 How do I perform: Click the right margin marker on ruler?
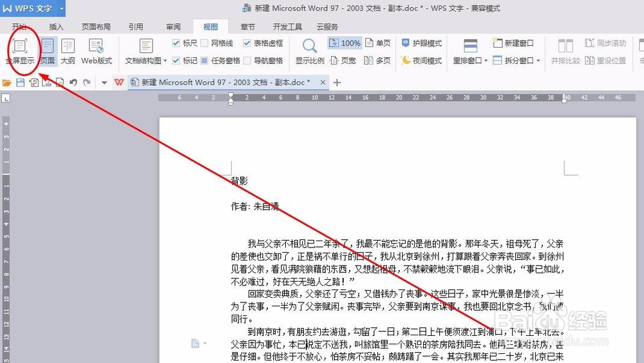click(564, 99)
